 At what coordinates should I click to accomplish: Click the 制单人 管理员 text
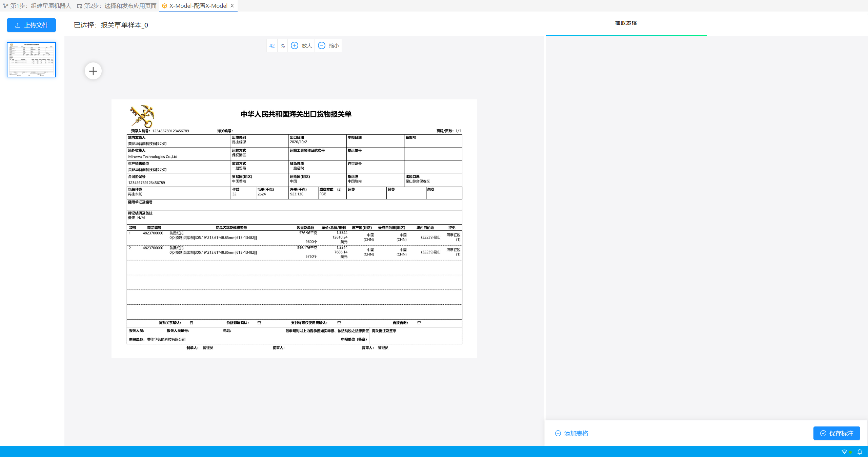tap(200, 348)
